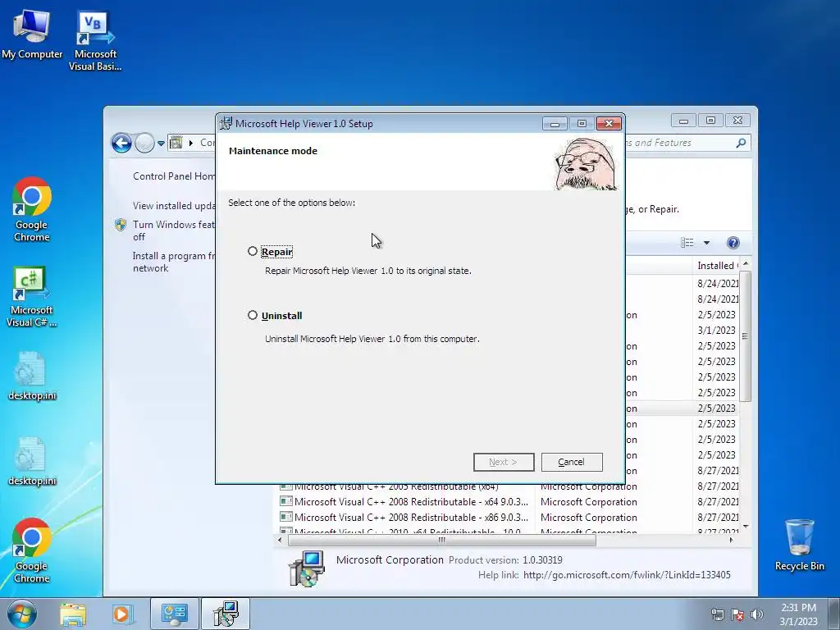840x630 pixels.
Task: Launch Windows Media Player from taskbar
Action: [121, 614]
